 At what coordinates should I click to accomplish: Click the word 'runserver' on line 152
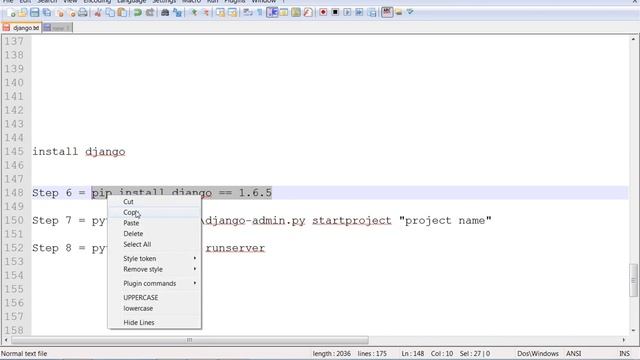(x=235, y=248)
